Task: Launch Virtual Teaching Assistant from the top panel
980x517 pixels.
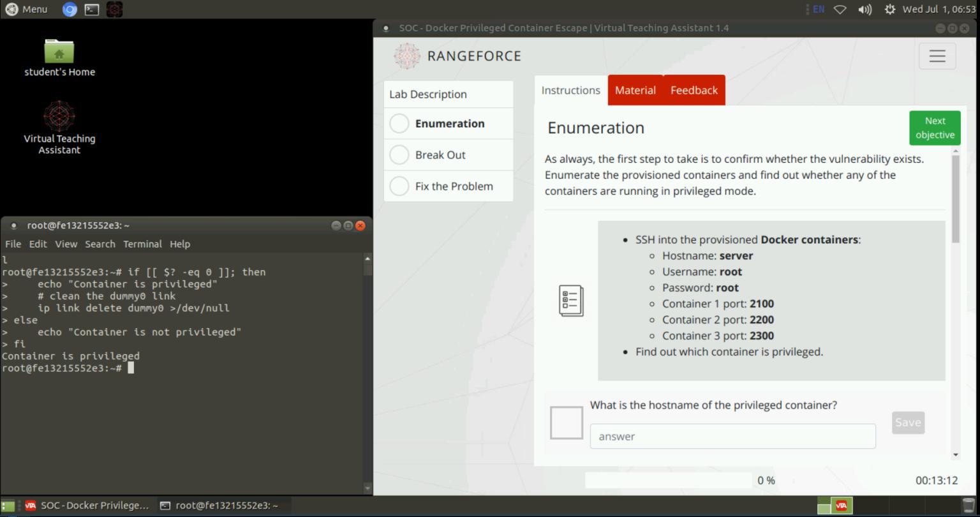Action: click(114, 9)
